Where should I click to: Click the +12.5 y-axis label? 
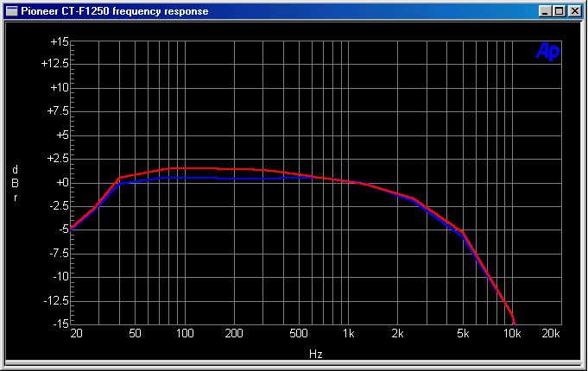[x=55, y=63]
